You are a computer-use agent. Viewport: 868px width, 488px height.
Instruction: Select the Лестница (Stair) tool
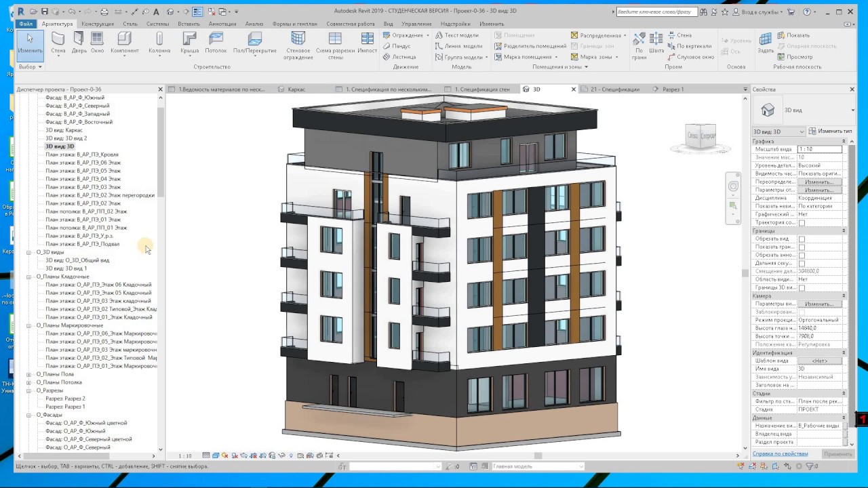coord(399,57)
